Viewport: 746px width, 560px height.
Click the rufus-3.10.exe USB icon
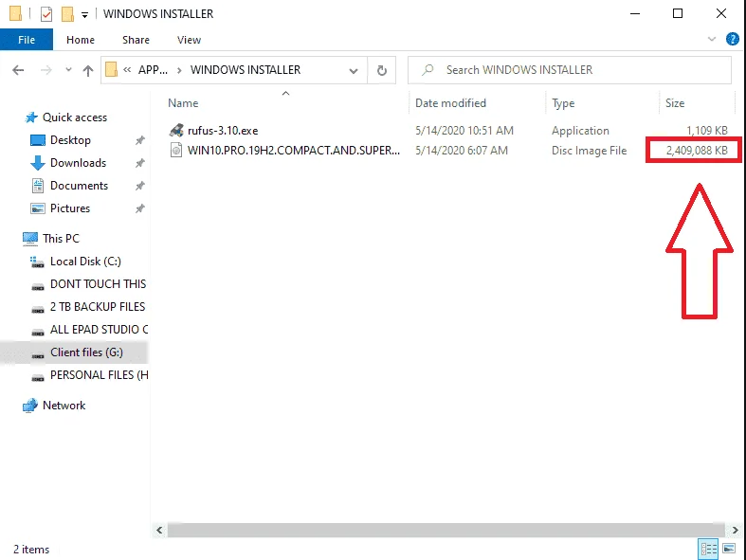176,130
